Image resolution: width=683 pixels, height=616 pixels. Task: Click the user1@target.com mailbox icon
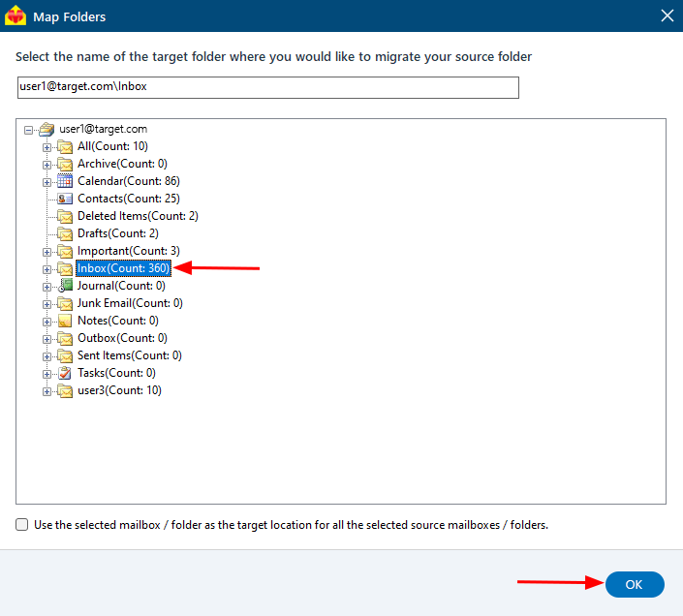point(47,129)
